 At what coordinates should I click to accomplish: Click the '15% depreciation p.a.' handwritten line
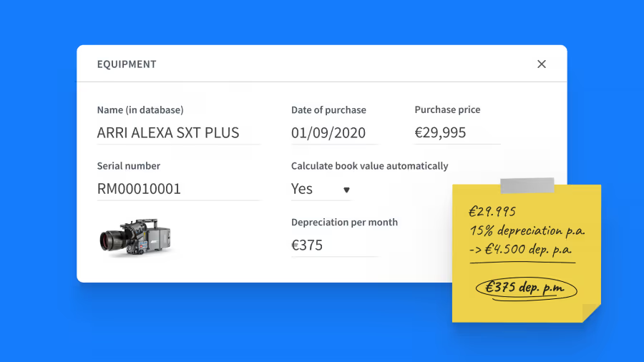(x=527, y=231)
